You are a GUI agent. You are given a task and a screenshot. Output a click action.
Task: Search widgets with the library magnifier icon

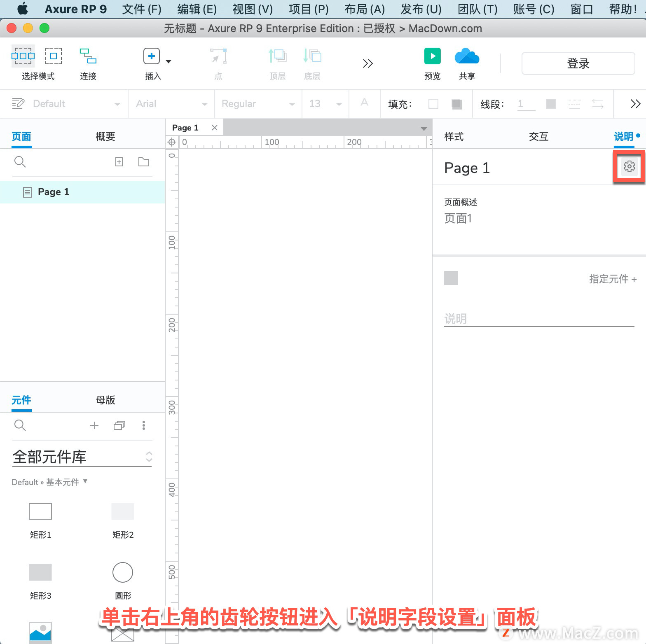pyautogui.click(x=20, y=425)
